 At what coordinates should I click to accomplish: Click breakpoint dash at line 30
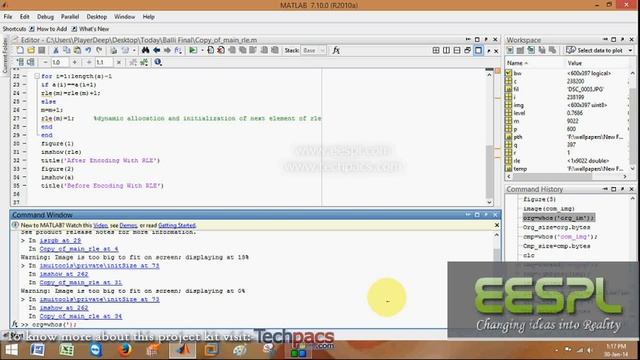pos(24,144)
